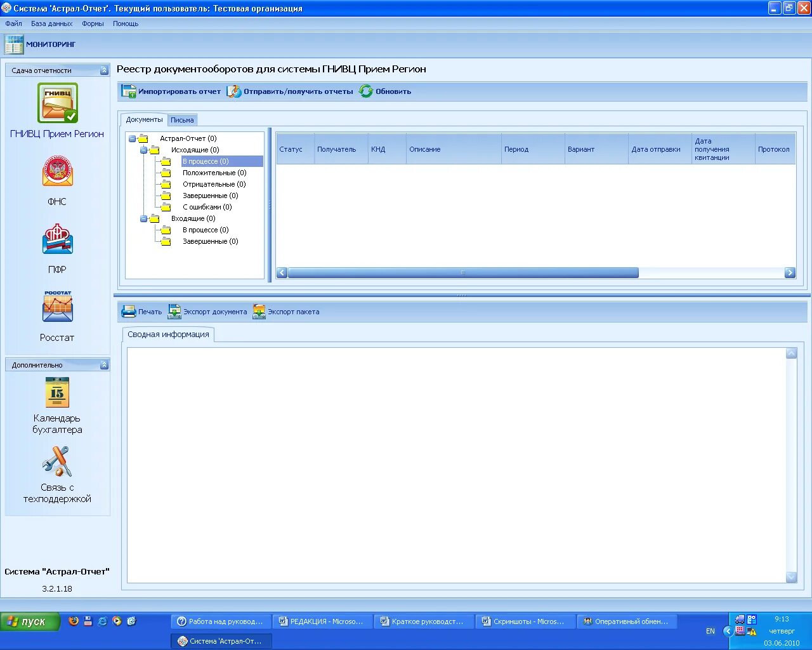Click the Статус column header
This screenshot has height=650, width=812.
295,149
